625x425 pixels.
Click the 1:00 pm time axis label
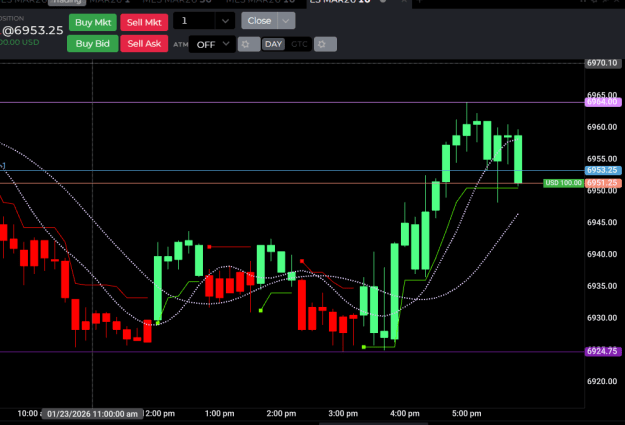pyautogui.click(x=219, y=413)
